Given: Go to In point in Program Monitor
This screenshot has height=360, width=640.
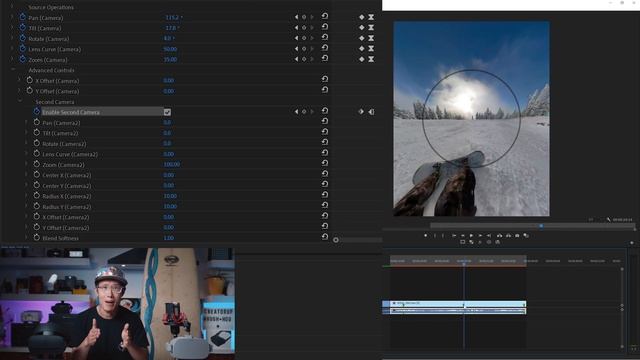Looking at the screenshot, I should (453, 236).
